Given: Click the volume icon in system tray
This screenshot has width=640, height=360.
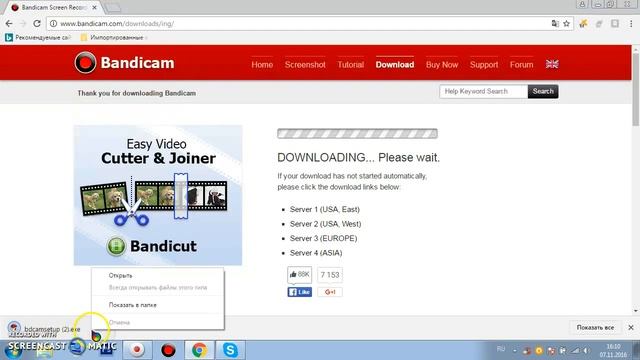Looking at the screenshot, I should click(587, 351).
